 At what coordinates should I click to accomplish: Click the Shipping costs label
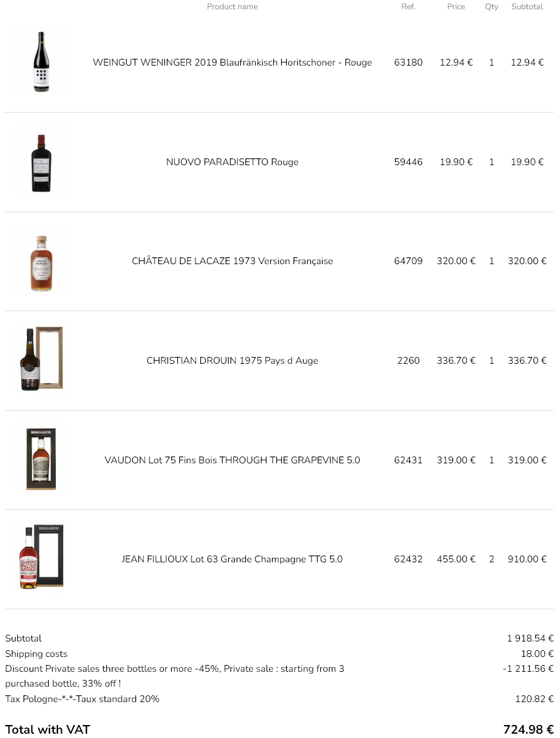tap(36, 654)
